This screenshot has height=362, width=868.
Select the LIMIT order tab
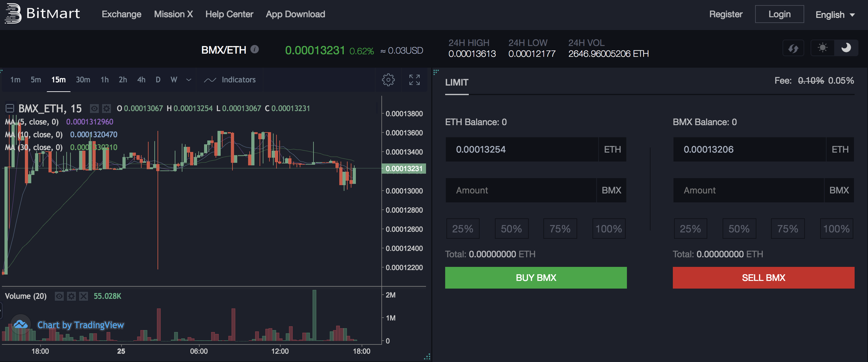(457, 82)
